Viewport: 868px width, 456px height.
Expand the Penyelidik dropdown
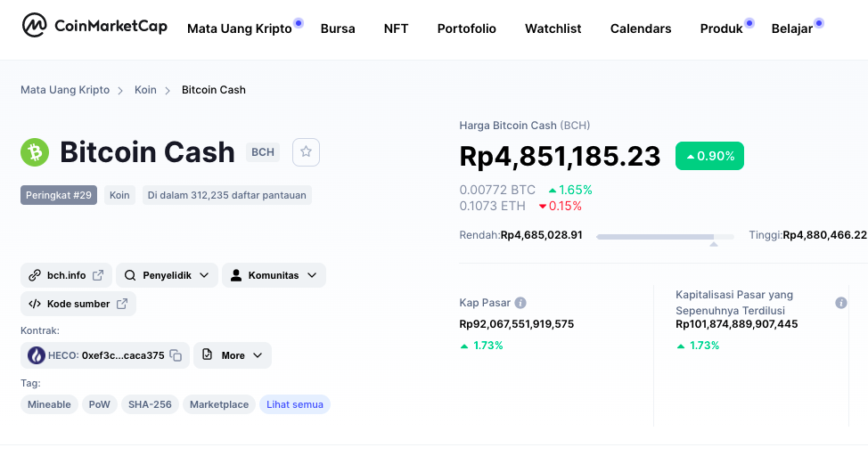[204, 275]
